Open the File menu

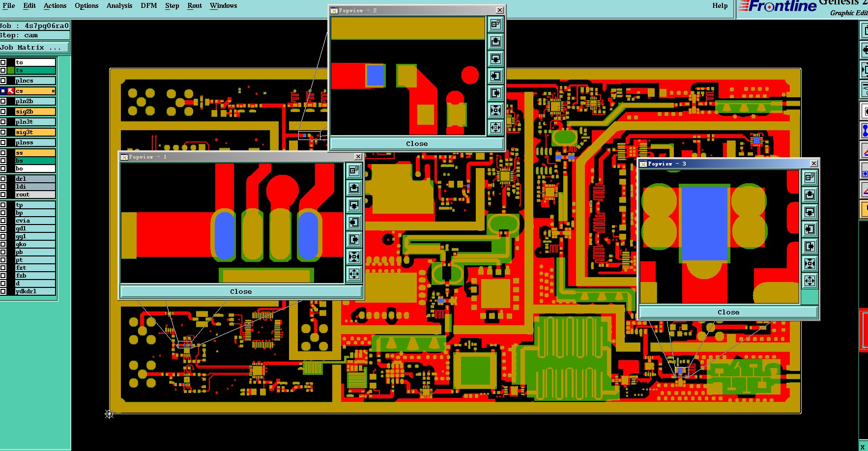click(x=9, y=5)
